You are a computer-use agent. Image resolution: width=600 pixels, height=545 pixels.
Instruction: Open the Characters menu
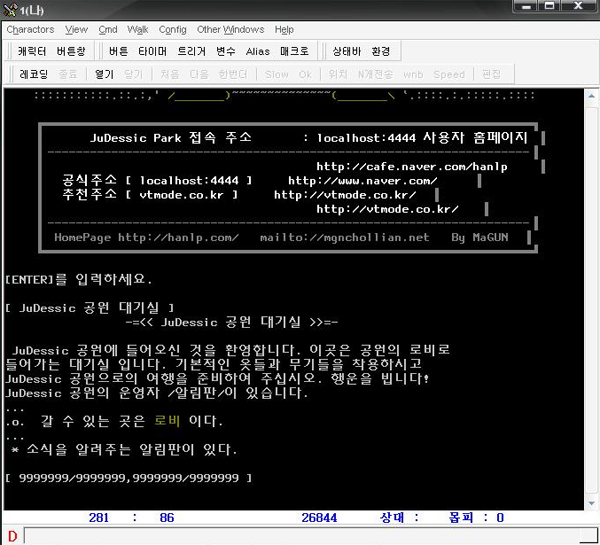(30, 30)
